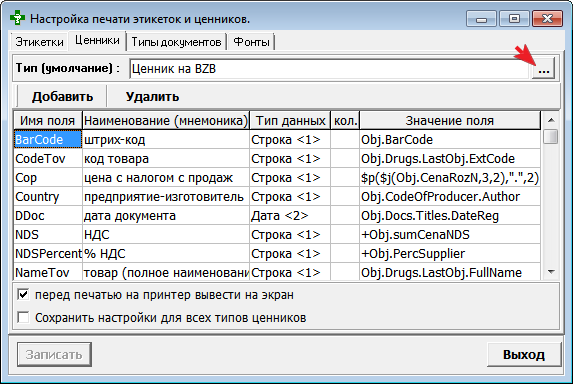Select the BarCode field name cell
This screenshot has height=384, width=573.
pyautogui.click(x=48, y=140)
